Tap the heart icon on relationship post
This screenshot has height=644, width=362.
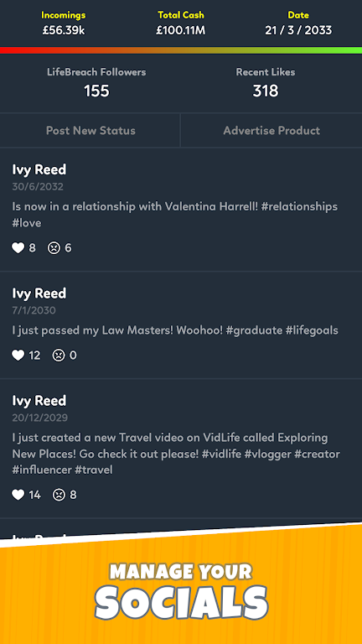pos(18,247)
